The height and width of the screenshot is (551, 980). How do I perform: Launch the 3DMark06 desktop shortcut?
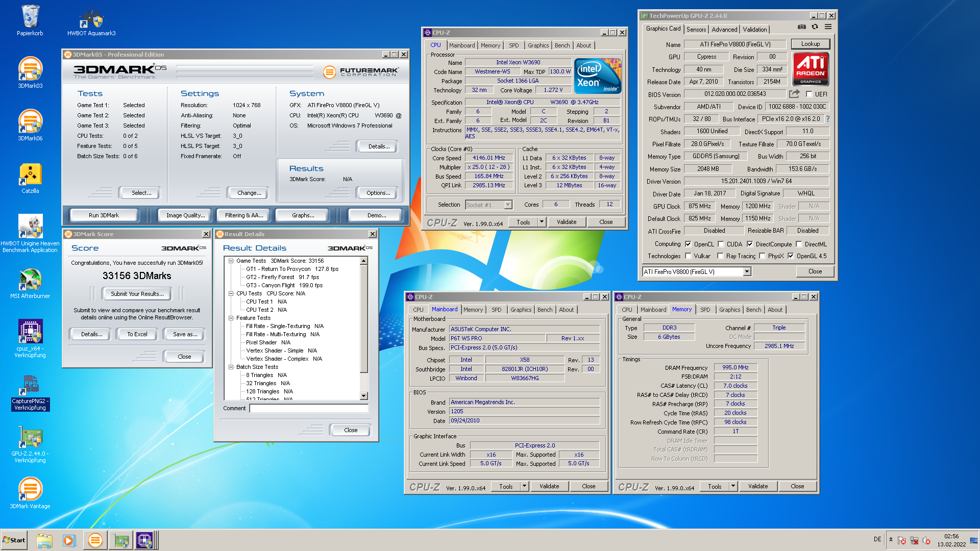[x=30, y=125]
